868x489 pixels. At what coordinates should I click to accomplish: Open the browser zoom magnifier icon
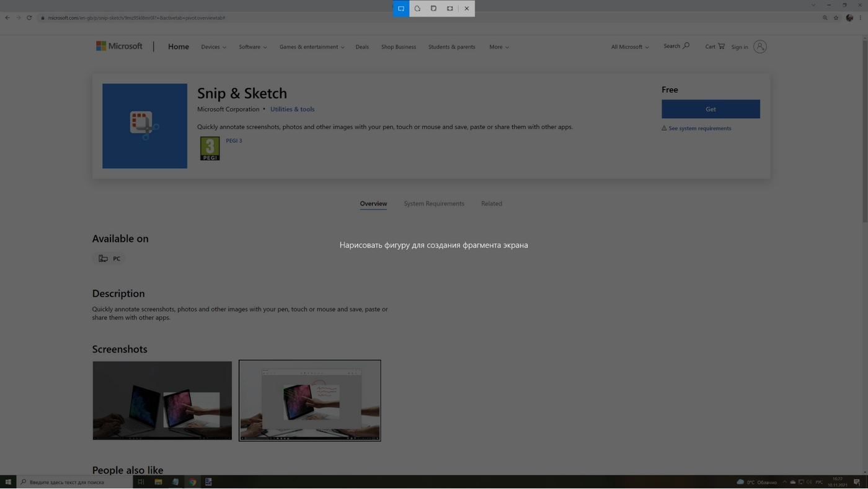pos(825,18)
